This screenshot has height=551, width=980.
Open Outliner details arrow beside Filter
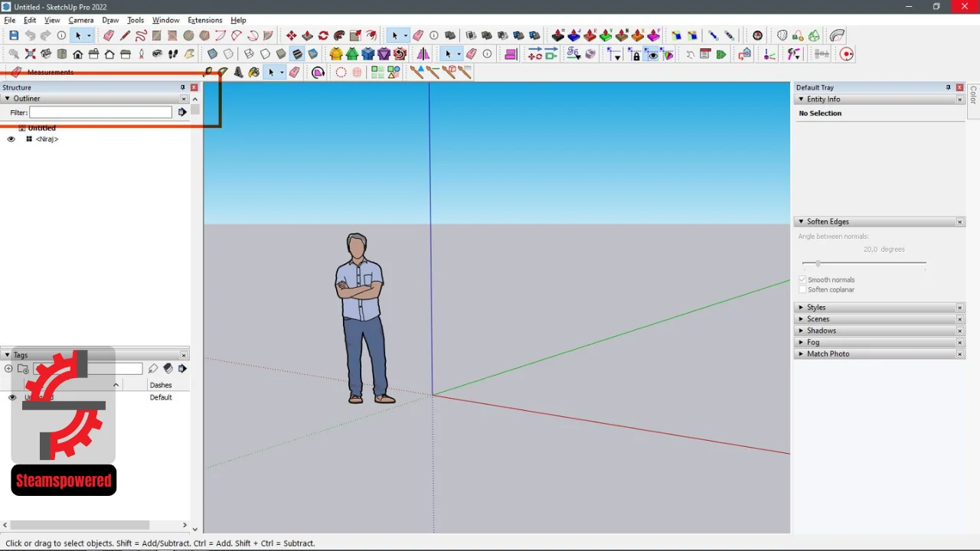pyautogui.click(x=182, y=112)
